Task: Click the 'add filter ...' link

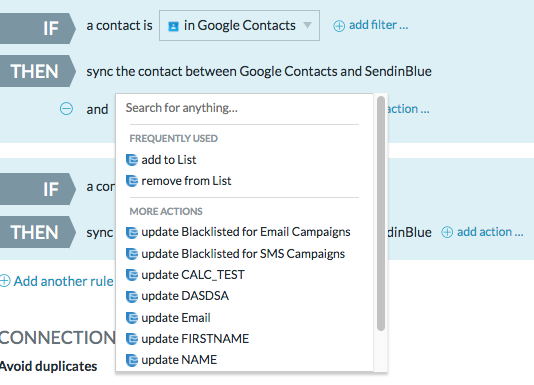Action: [378, 25]
